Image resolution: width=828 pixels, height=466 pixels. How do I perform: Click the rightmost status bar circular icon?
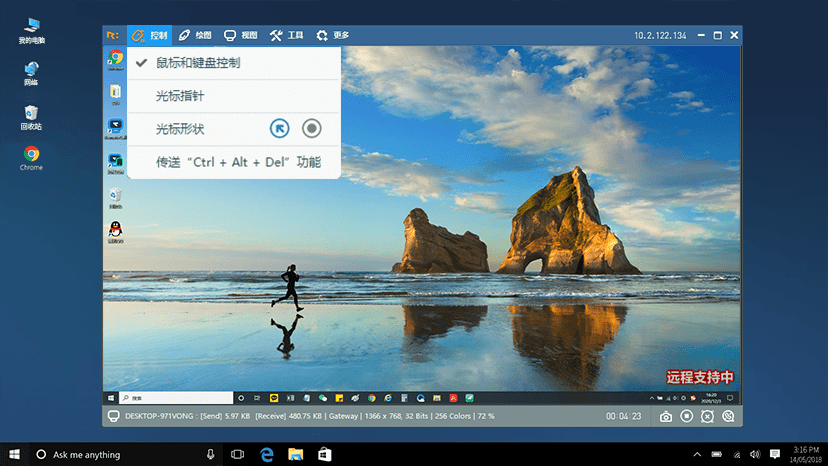729,416
